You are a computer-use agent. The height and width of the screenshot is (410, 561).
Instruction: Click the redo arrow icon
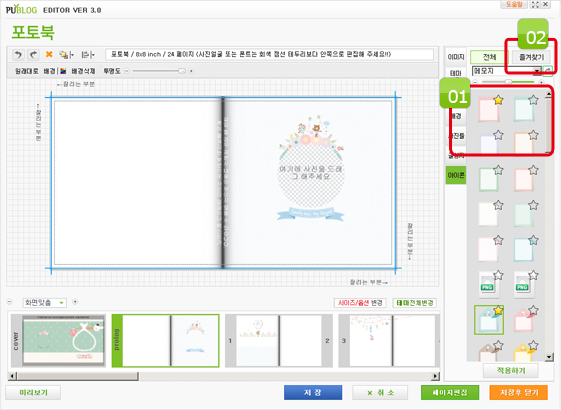tap(33, 54)
